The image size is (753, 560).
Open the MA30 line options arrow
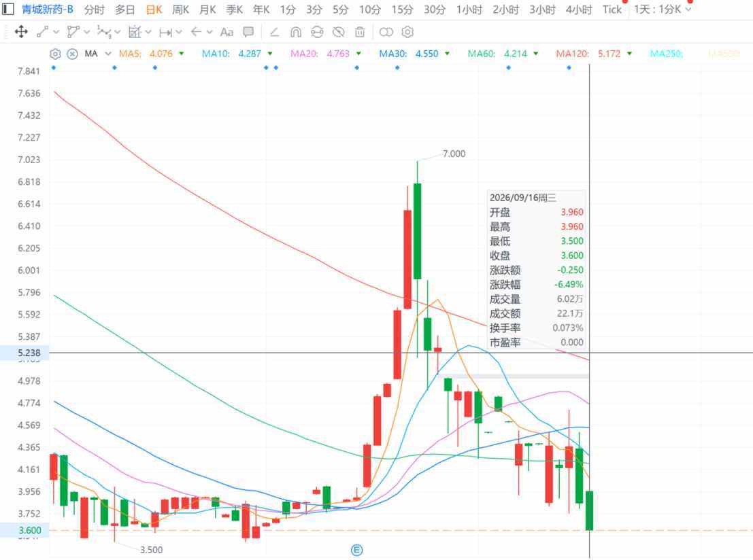point(447,54)
